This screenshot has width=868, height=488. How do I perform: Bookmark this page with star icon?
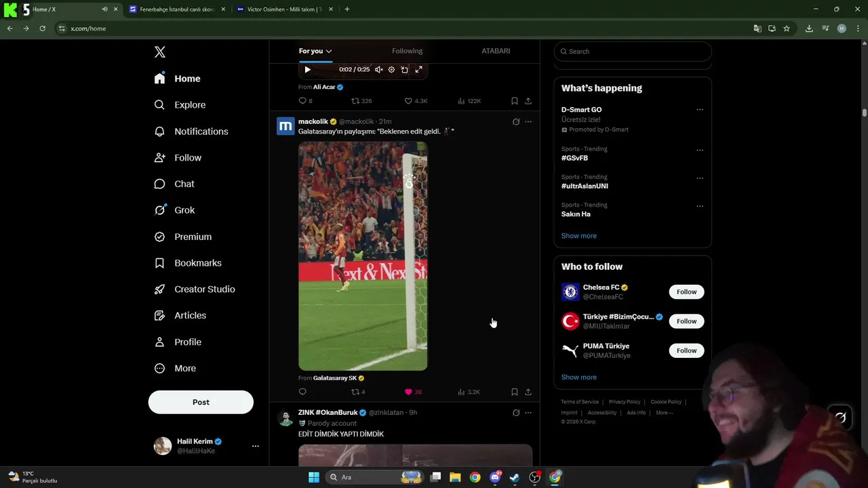tap(787, 28)
